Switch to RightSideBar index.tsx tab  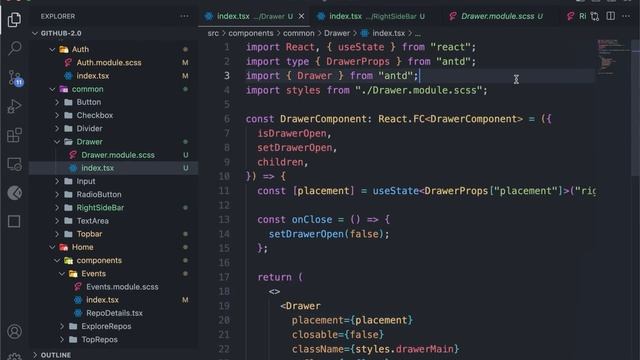click(x=371, y=16)
